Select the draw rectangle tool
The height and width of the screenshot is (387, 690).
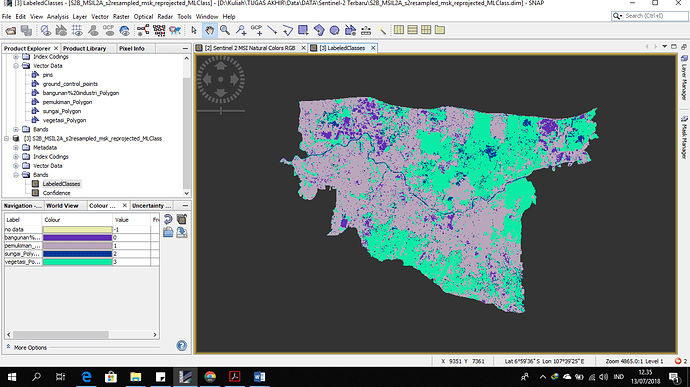click(303, 30)
